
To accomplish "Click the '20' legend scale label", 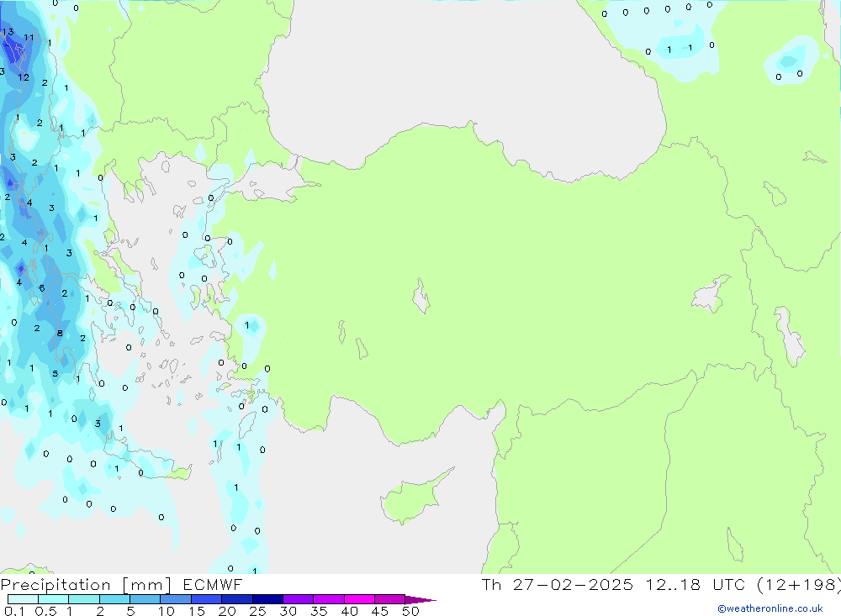I will 227,611.
